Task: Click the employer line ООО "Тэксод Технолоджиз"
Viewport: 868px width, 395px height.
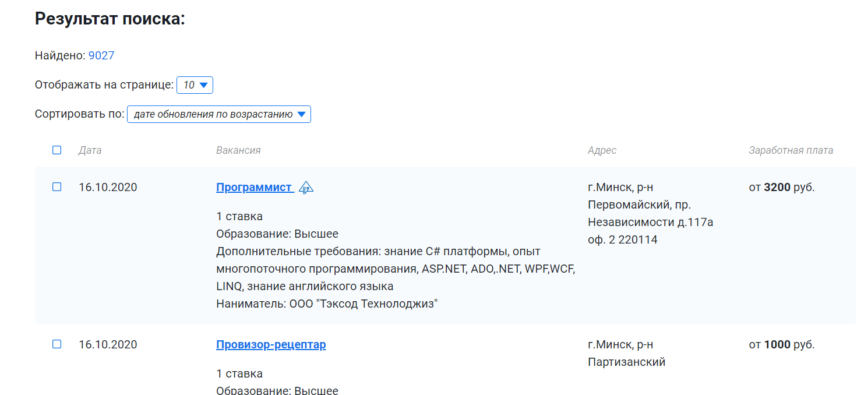Action: coord(326,304)
